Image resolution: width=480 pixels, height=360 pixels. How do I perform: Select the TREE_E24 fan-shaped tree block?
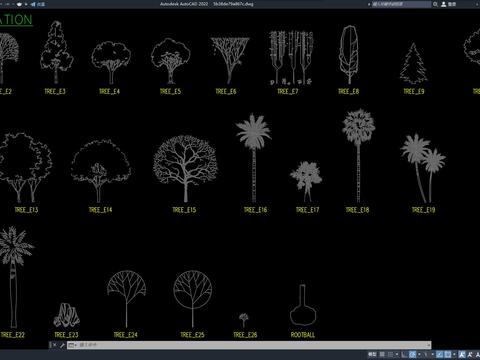[x=126, y=299]
